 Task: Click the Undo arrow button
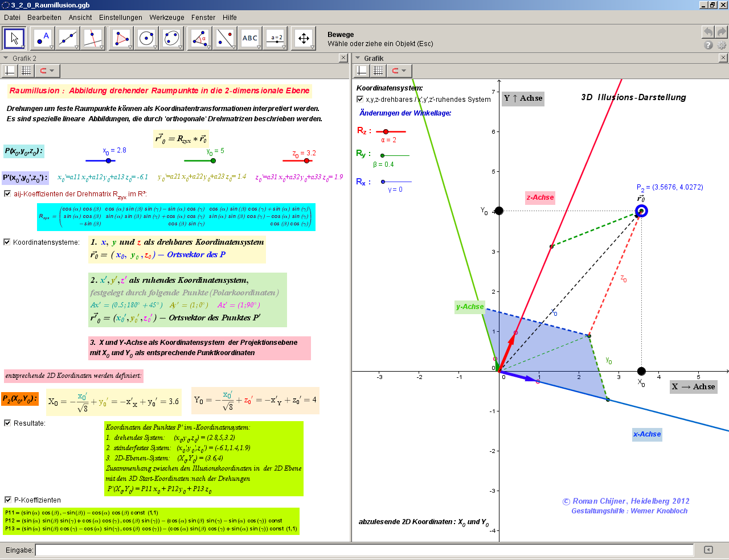coord(707,32)
